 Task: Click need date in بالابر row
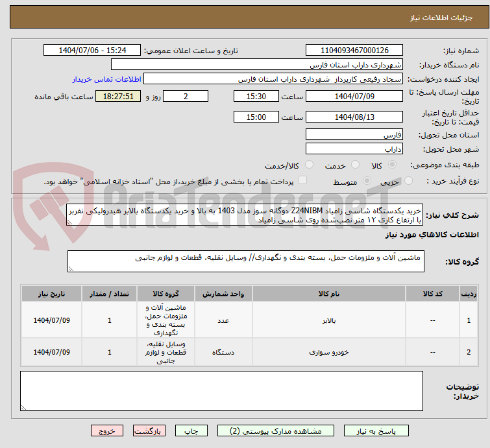[51, 320]
